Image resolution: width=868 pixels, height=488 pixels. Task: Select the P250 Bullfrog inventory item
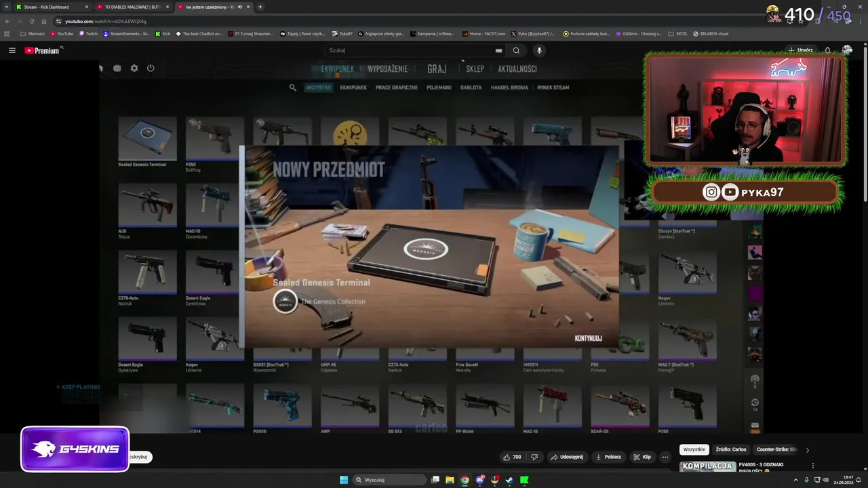(215, 144)
